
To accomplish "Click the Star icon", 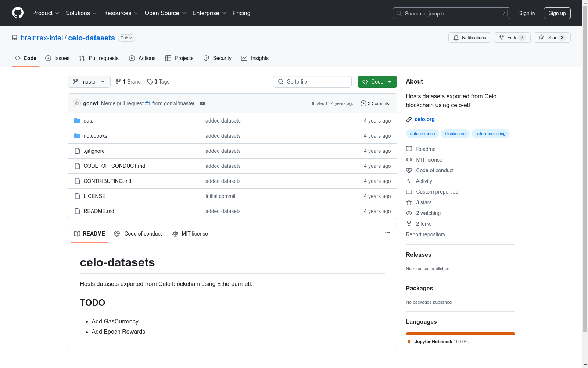I will click(541, 37).
